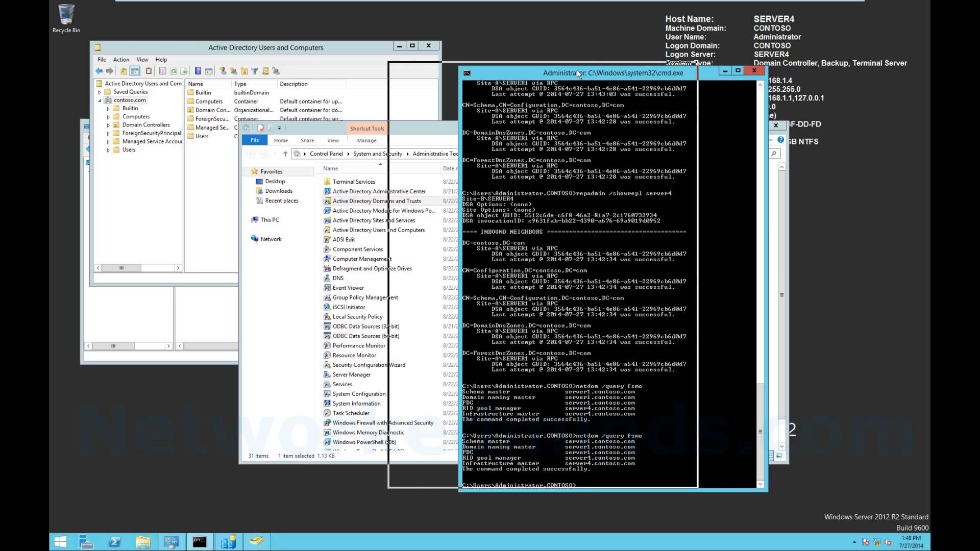The height and width of the screenshot is (551, 980).
Task: Click the Back arrow in ADUC toolbar
Action: pos(99,71)
